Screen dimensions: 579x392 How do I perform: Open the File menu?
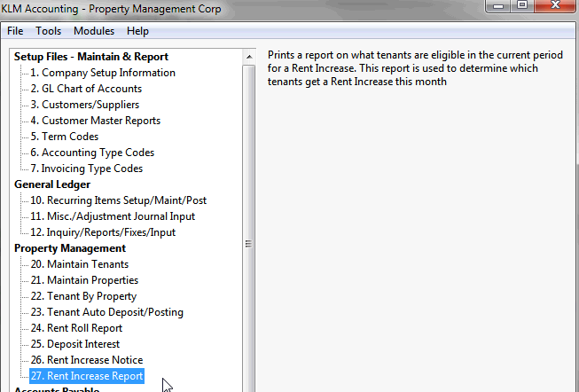15,31
